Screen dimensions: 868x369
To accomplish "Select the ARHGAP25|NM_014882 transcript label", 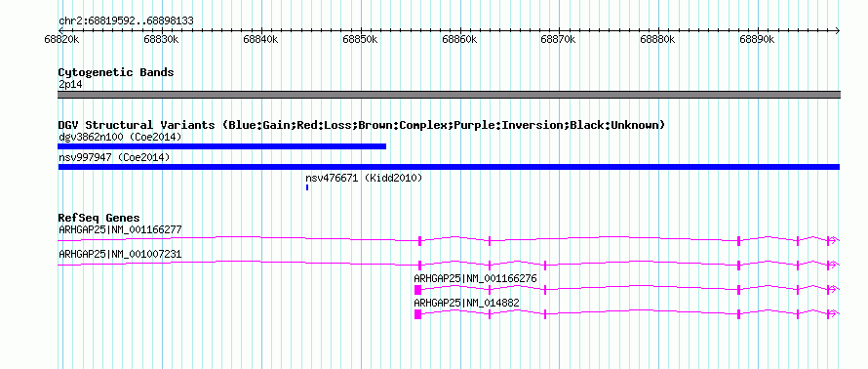I will [x=466, y=303].
